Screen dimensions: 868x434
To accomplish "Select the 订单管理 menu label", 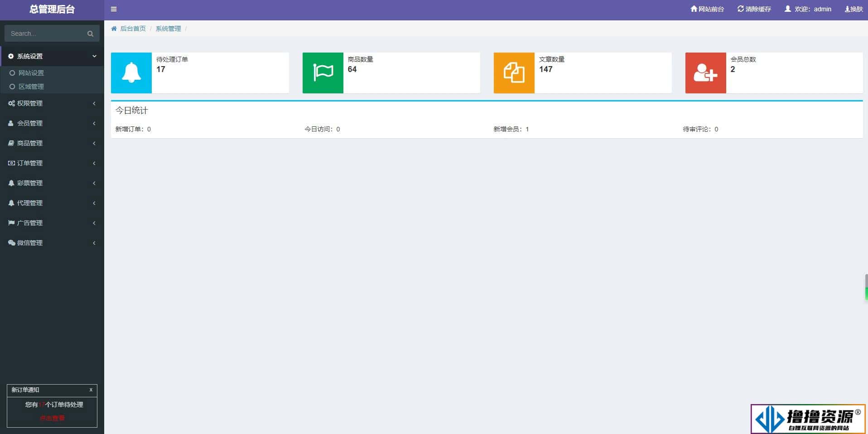I will tap(30, 163).
